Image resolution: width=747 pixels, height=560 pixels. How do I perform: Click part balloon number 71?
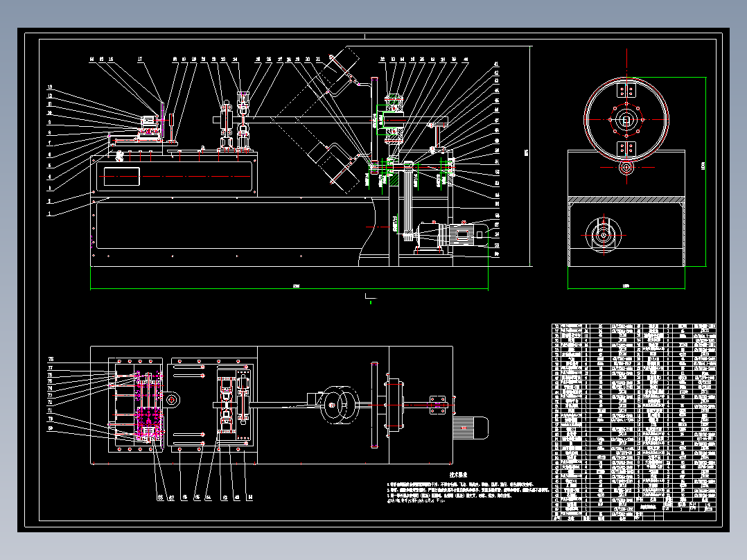tap(50, 410)
